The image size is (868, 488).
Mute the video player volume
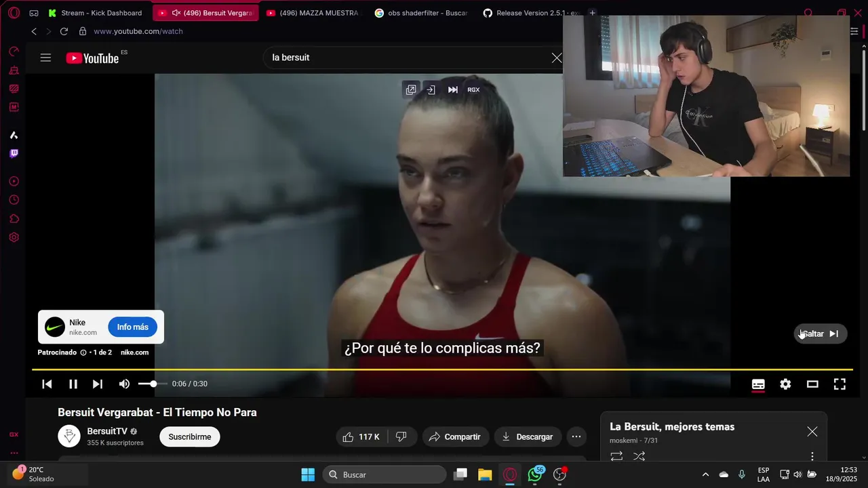tap(124, 384)
